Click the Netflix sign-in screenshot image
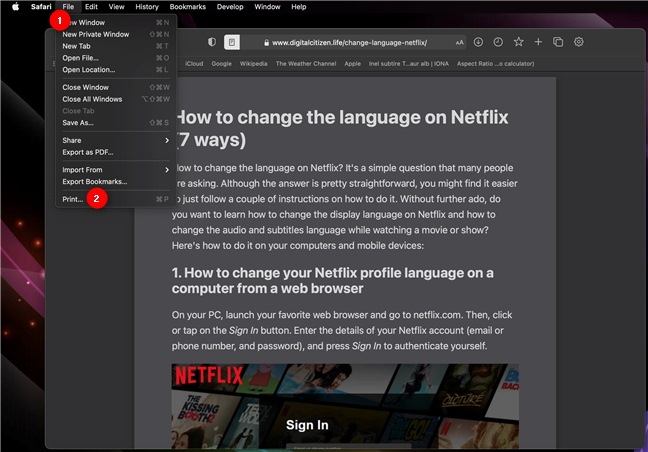This screenshot has width=648, height=452. (x=345, y=406)
